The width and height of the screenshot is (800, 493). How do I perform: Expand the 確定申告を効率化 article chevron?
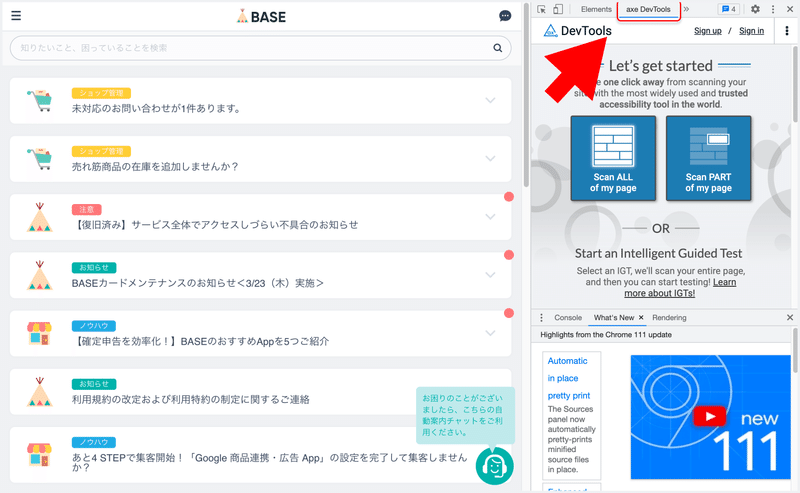coord(490,333)
